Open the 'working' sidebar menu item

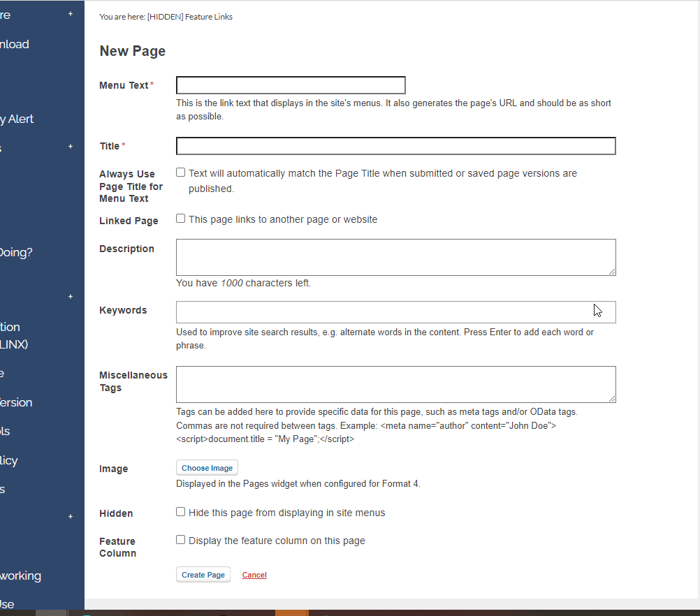pyautogui.click(x=20, y=575)
